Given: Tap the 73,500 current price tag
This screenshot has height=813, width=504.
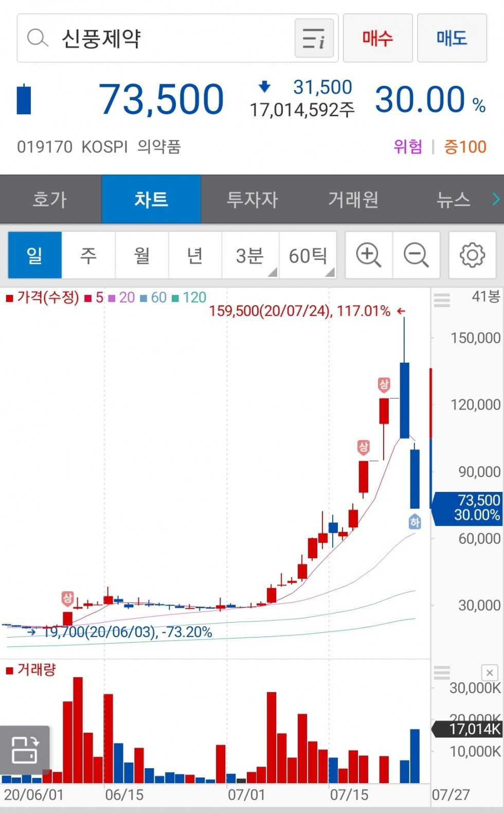Looking at the screenshot, I should [x=467, y=508].
